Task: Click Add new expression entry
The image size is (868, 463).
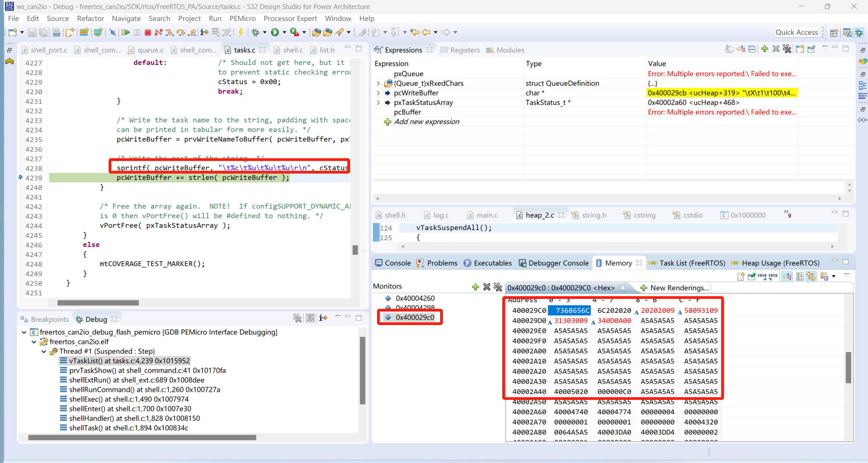Action: pos(426,122)
